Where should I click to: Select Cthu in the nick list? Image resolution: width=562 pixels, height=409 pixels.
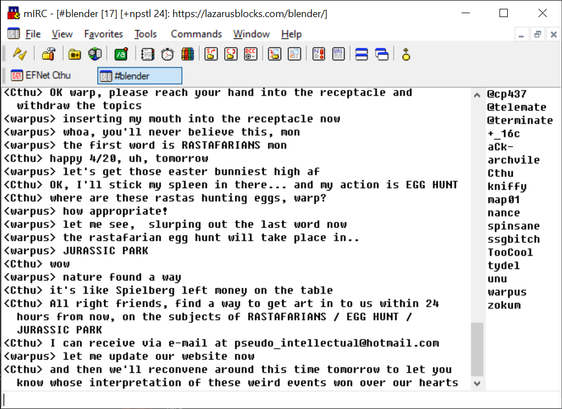tap(500, 173)
